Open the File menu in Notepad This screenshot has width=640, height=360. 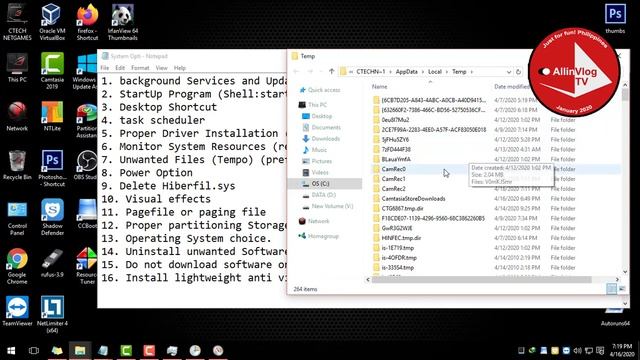[105, 68]
